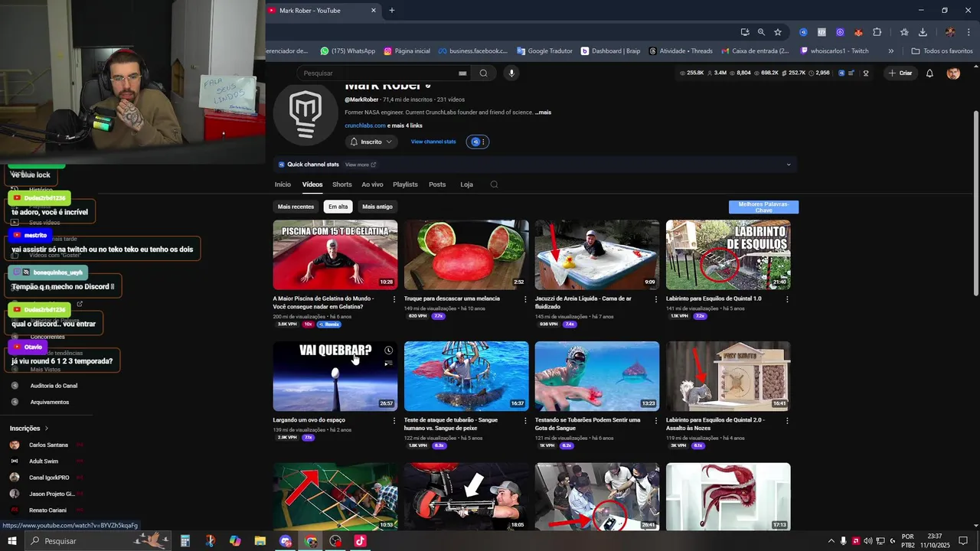Open the Chrome profile avatar
The height and width of the screenshot is (551, 980).
(950, 32)
